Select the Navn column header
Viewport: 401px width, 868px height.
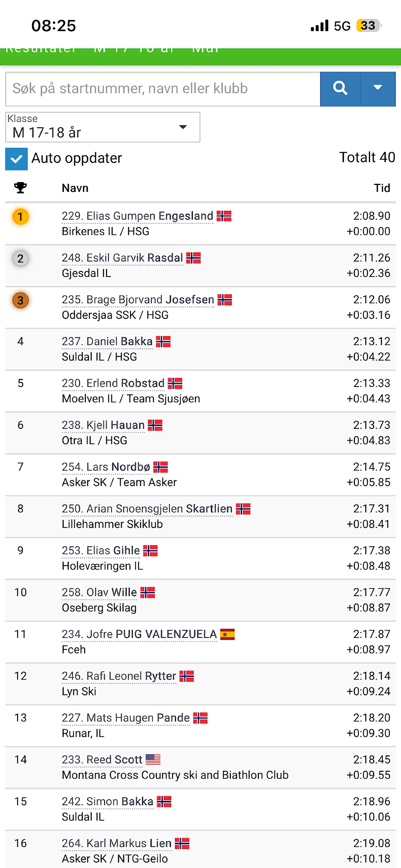coord(75,188)
